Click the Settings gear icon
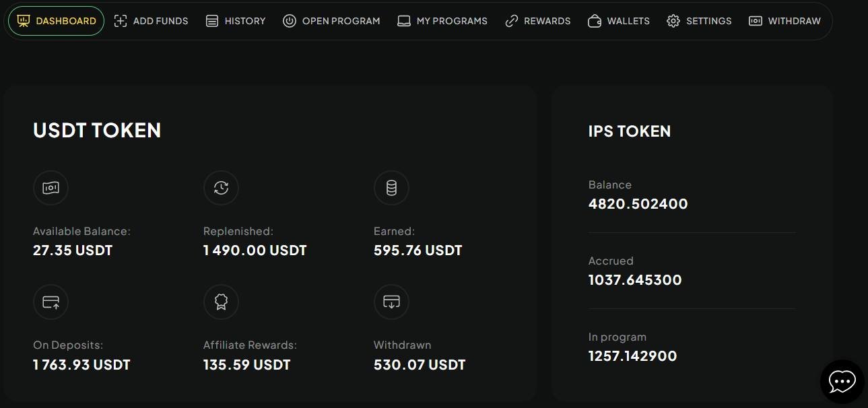868x408 pixels. click(x=673, y=21)
